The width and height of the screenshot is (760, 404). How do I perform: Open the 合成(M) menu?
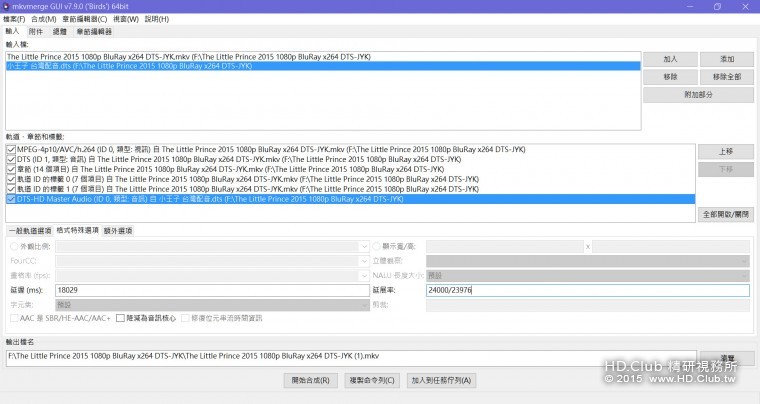pyautogui.click(x=44, y=19)
